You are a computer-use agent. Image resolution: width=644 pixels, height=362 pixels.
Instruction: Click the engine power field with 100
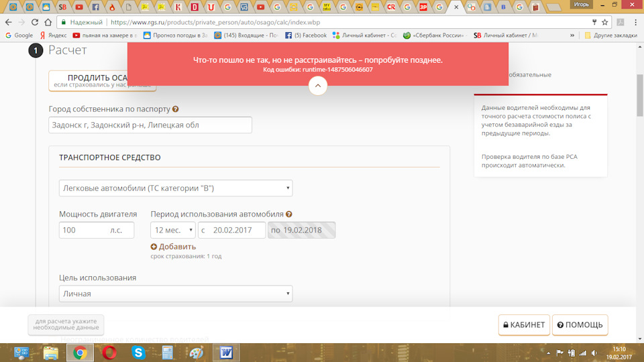click(96, 230)
